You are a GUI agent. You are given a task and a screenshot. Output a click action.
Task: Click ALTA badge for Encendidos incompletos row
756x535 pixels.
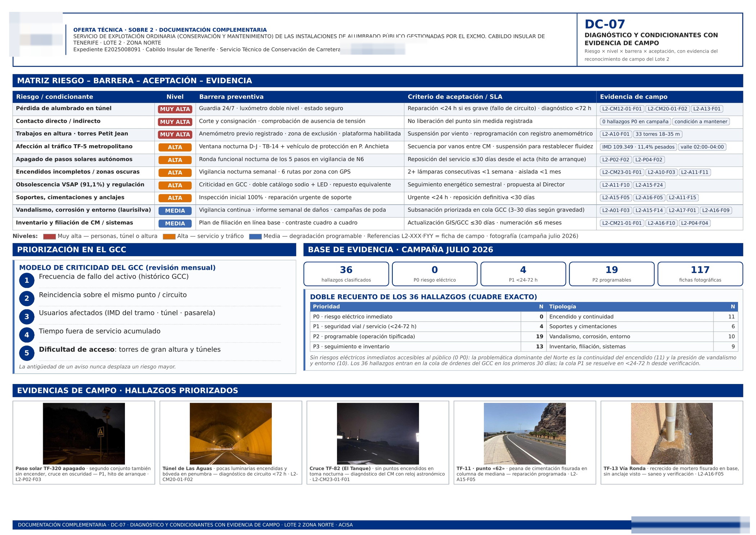[175, 173]
